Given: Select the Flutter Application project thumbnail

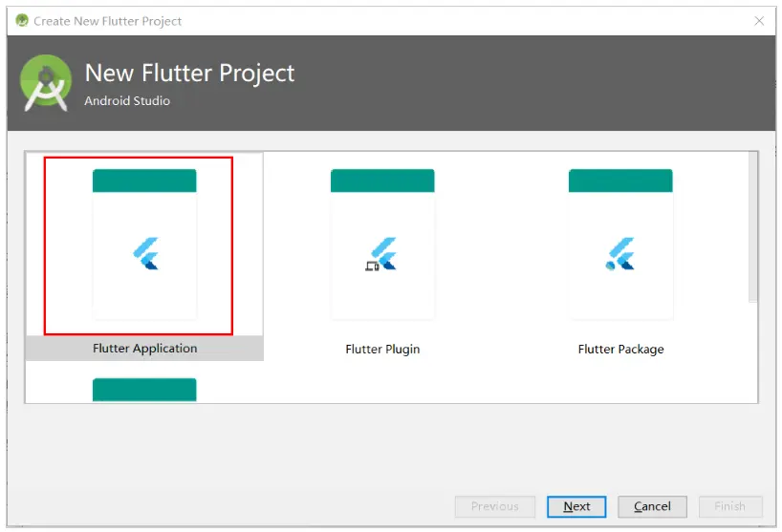Looking at the screenshot, I should (x=144, y=245).
